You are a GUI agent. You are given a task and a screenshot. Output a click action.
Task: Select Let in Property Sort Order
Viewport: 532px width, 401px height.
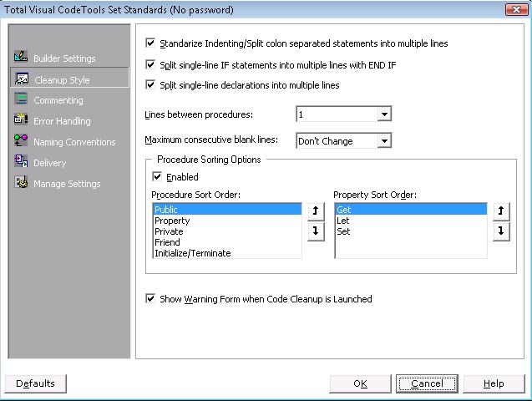point(411,221)
